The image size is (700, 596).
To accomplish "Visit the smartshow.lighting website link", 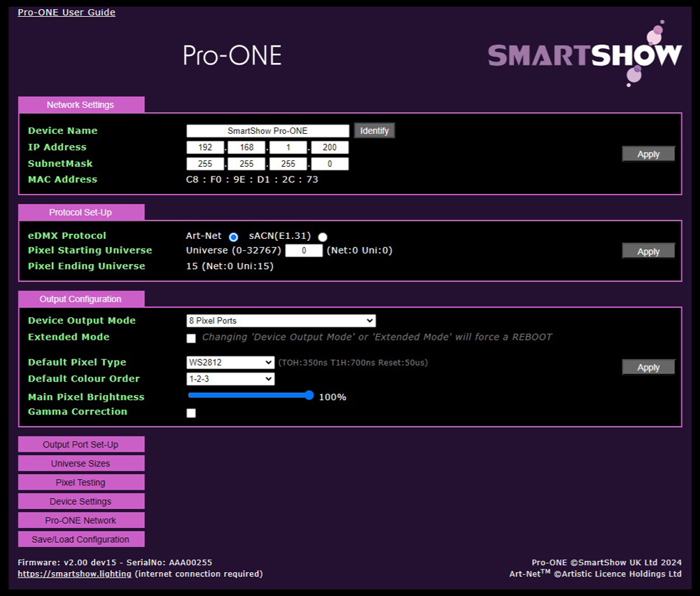I will click(74, 574).
